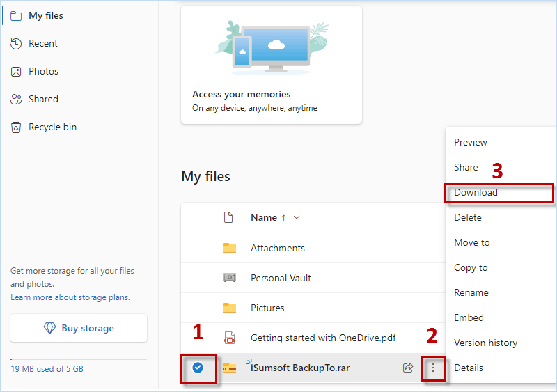Open the Attachments folder
This screenshot has width=557, height=392.
[277, 248]
